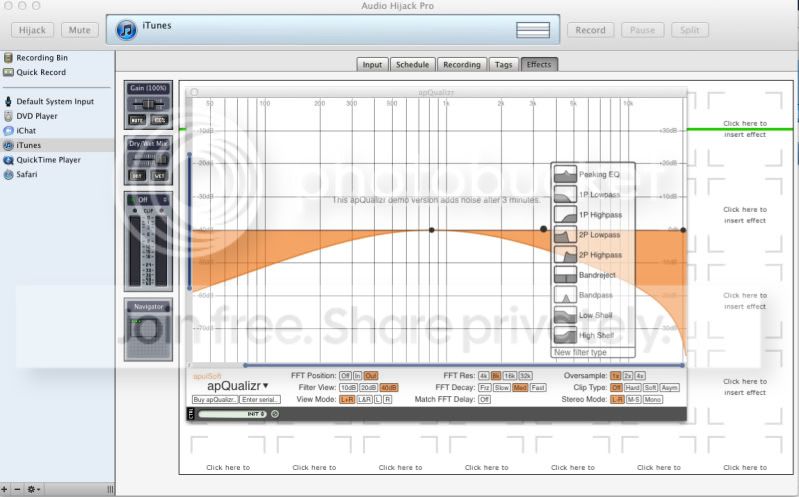This screenshot has width=799, height=497.
Task: Select the Peaking EQ filter icon
Action: [565, 174]
